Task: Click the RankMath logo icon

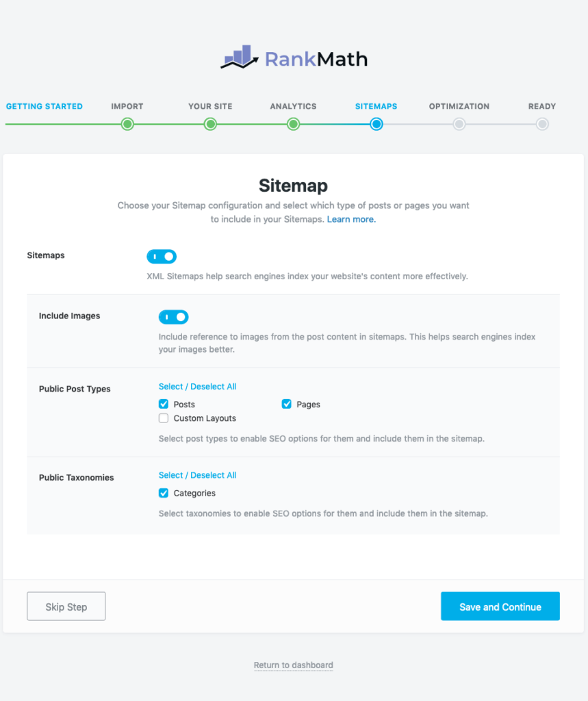Action: point(240,57)
